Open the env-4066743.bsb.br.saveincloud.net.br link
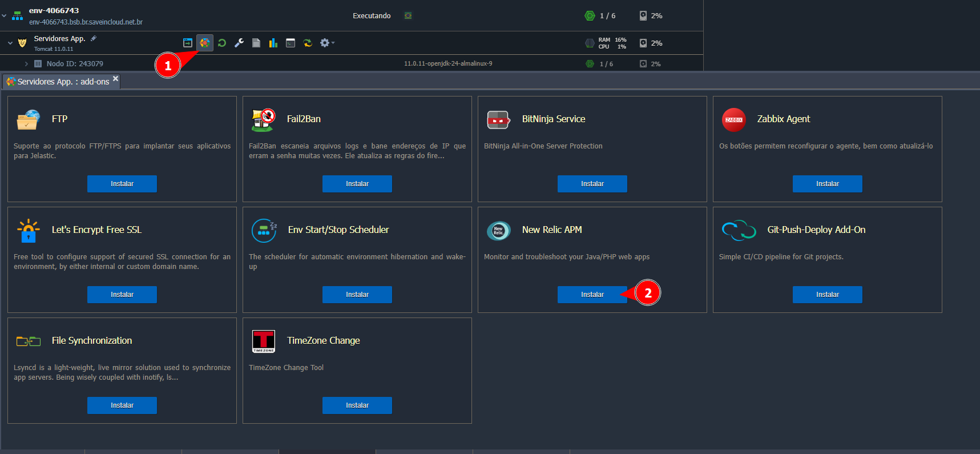Viewport: 980px width, 454px height. tap(86, 22)
